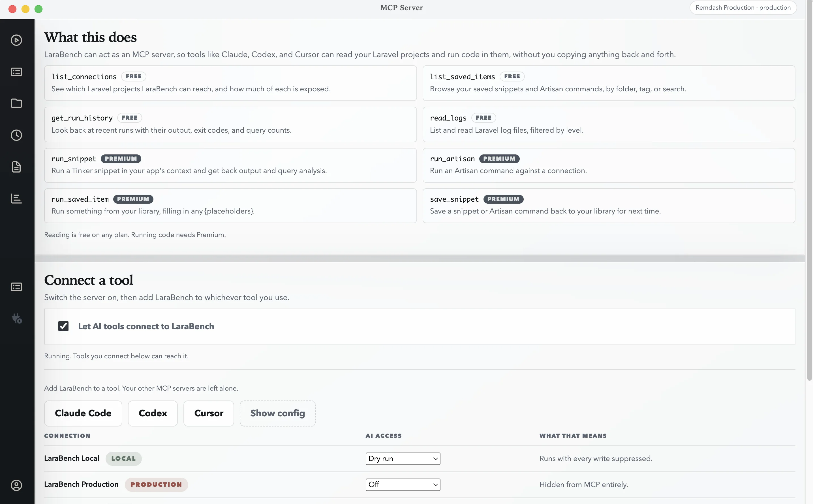
Task: Open the Run (play circle) sidebar icon
Action: pos(16,40)
